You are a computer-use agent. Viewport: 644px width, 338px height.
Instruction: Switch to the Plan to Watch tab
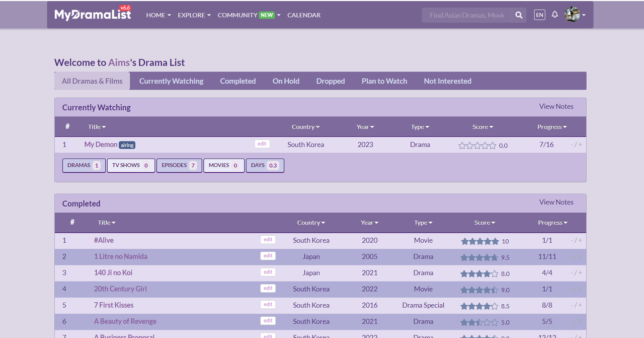coord(384,81)
